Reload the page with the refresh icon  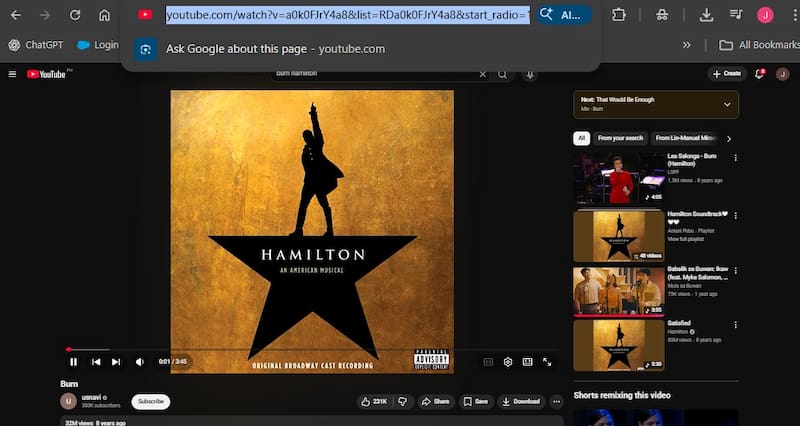pos(75,15)
